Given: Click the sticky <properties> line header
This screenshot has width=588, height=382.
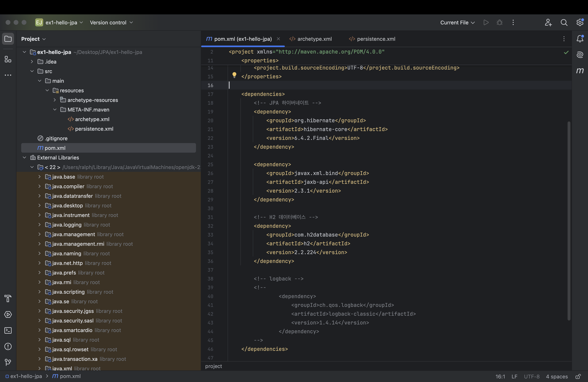Looking at the screenshot, I should pos(260,61).
